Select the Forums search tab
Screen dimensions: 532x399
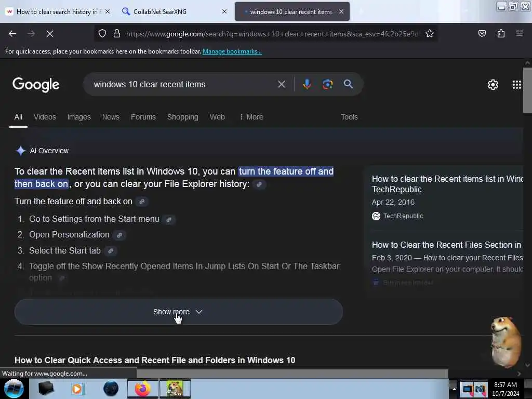click(x=143, y=117)
